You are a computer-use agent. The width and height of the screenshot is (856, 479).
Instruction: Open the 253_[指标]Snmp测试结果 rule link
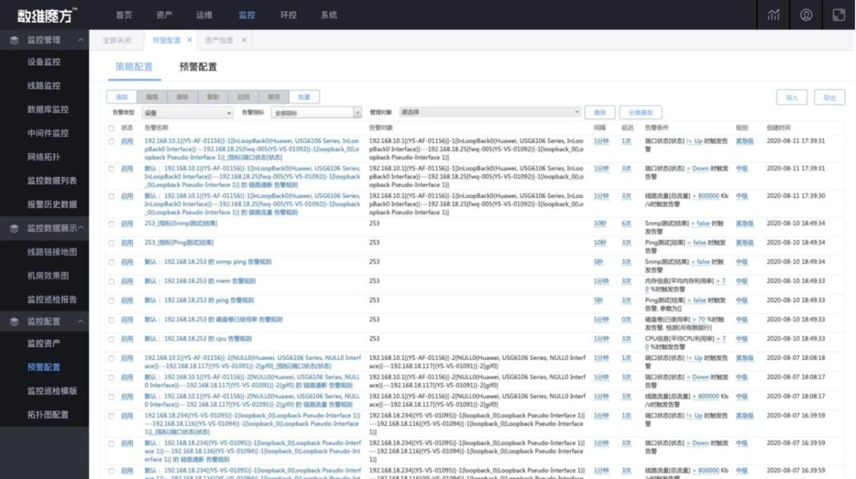tap(181, 223)
